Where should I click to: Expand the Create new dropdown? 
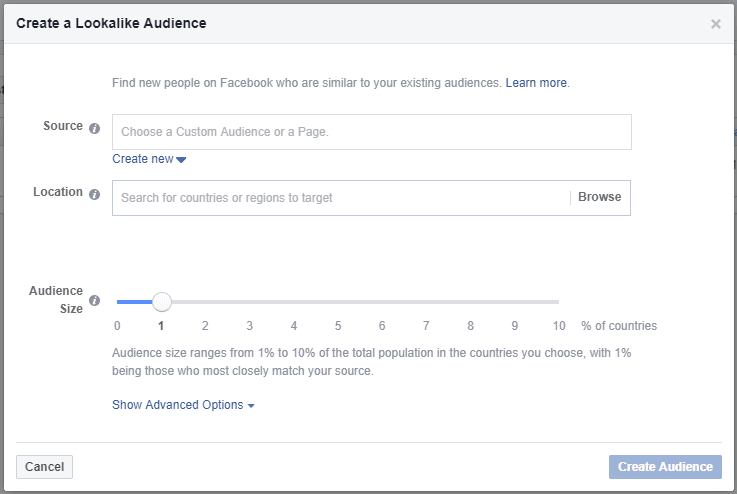pos(149,159)
